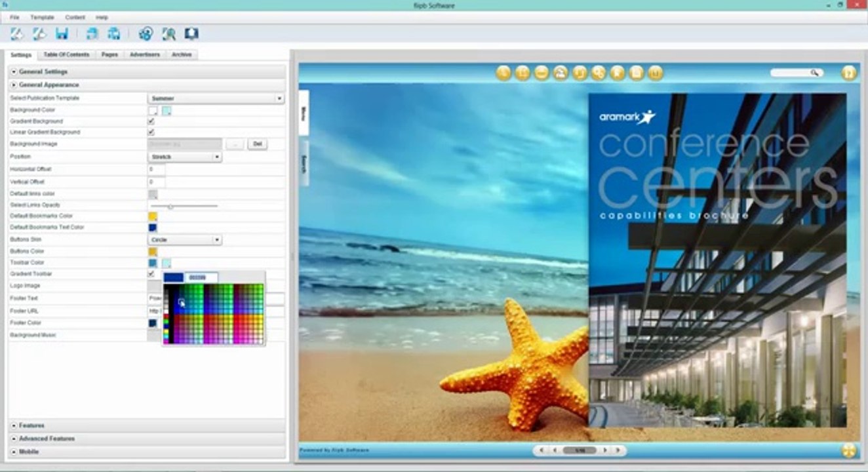Click the gold bookmark star button in the viewer
The image size is (868, 472).
(x=618, y=73)
